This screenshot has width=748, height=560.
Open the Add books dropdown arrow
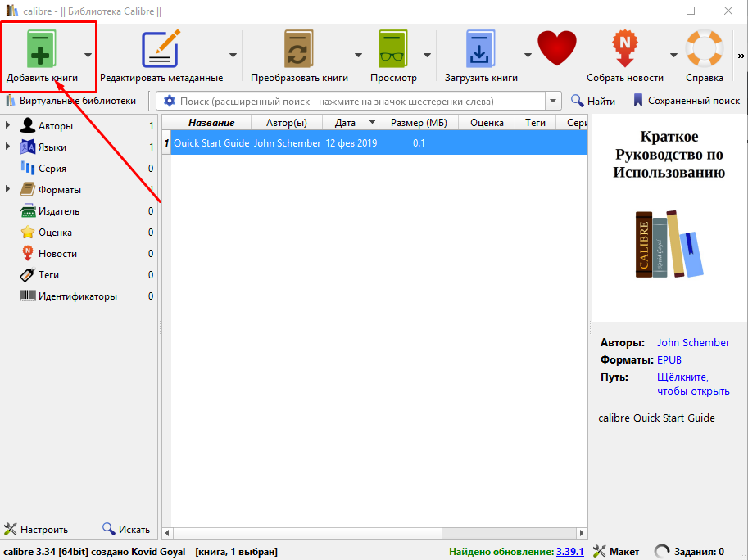pos(88,56)
